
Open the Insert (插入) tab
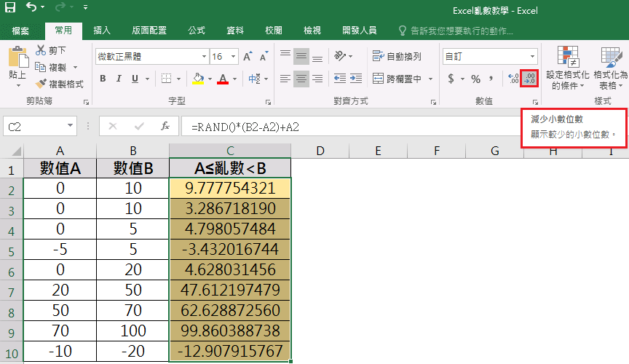coord(102,31)
